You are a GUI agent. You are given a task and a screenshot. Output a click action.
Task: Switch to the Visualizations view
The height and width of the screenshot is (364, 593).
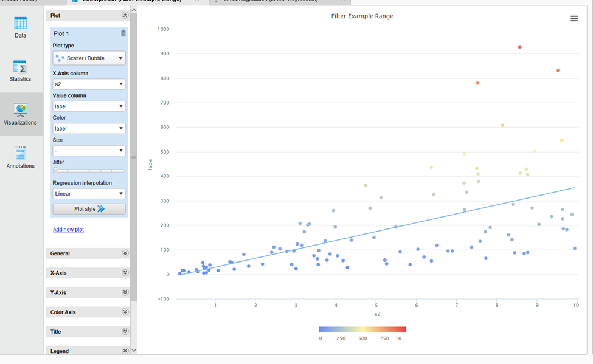pos(21,114)
